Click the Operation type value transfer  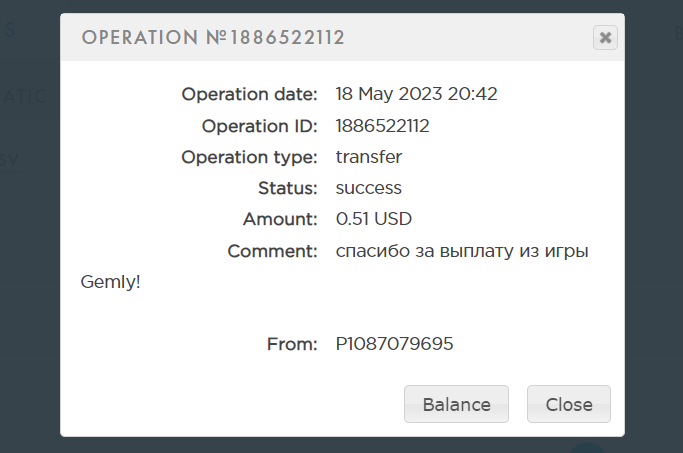point(369,157)
